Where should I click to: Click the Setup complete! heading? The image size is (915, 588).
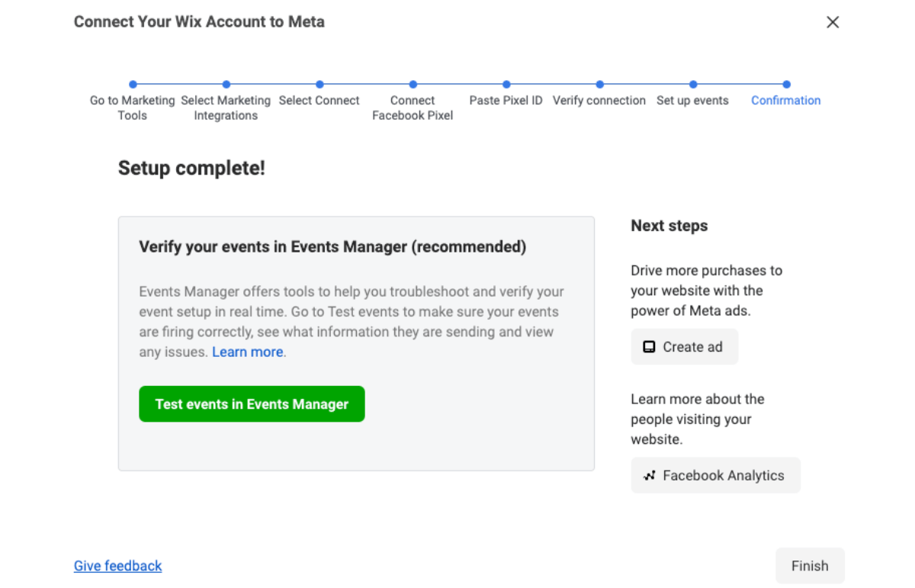191,168
